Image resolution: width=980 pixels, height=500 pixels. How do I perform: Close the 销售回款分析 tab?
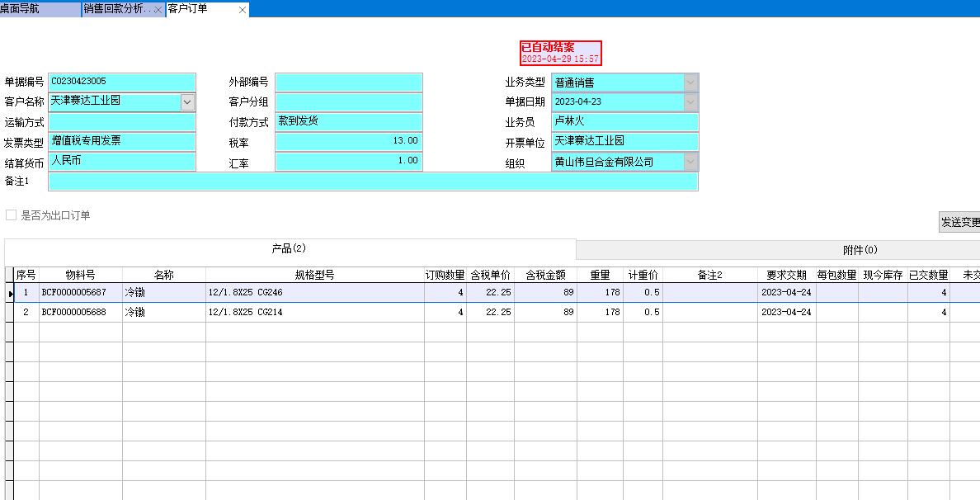pos(158,10)
